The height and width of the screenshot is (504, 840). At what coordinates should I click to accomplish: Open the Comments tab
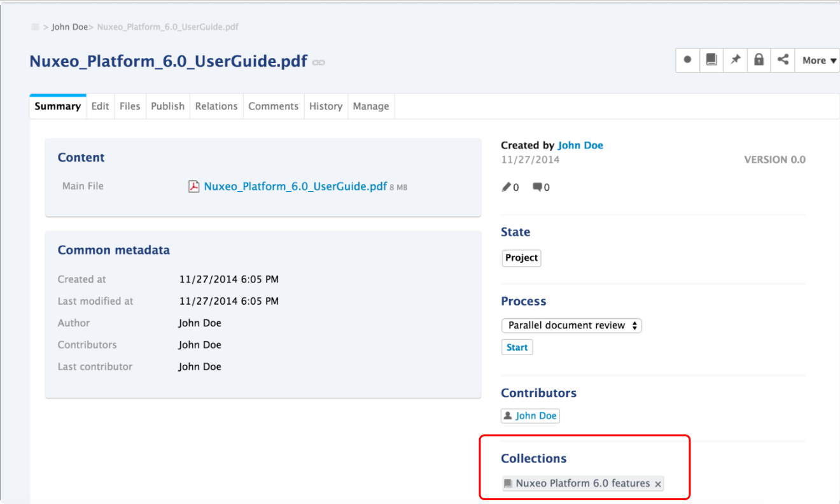[x=274, y=106]
